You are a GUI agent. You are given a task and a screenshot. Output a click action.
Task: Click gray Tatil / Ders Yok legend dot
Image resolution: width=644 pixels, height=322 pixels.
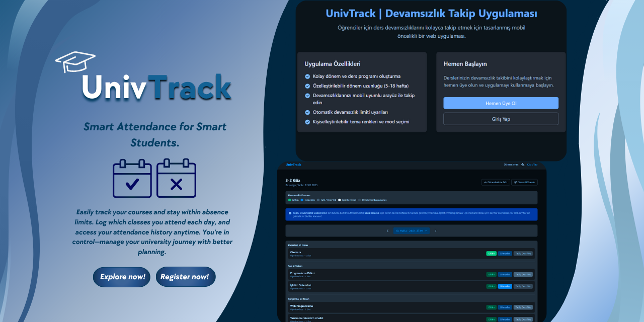click(318, 200)
